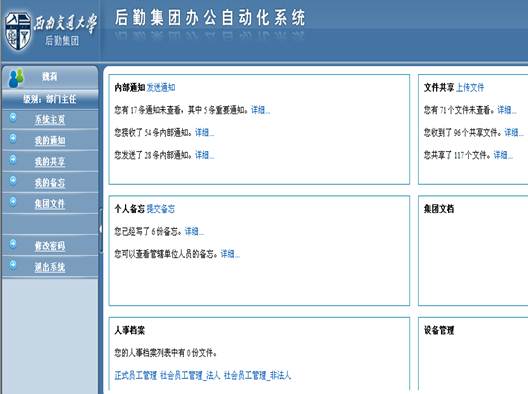Open 社会员工管理_非法人 link
The height and width of the screenshot is (394, 528).
coord(257,375)
